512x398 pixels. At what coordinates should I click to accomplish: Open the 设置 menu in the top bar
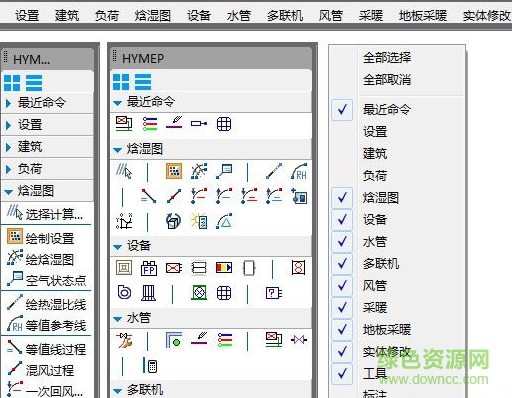pyautogui.click(x=27, y=15)
